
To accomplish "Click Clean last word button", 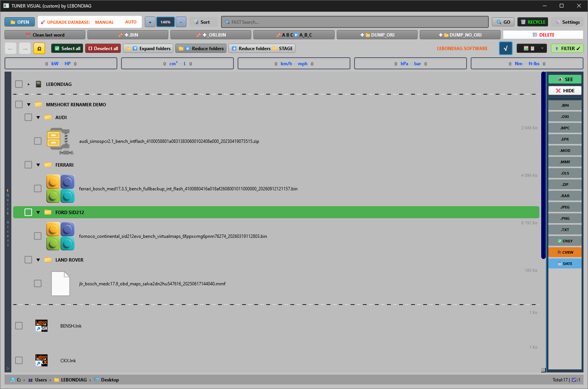I will coord(45,35).
